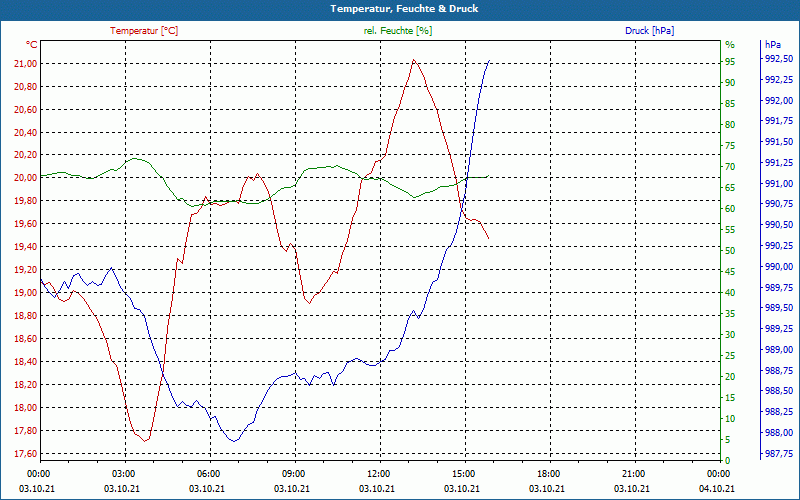The width and height of the screenshot is (800, 500).
Task: Click the 10 humidity axis value
Action: pyautogui.click(x=730, y=419)
